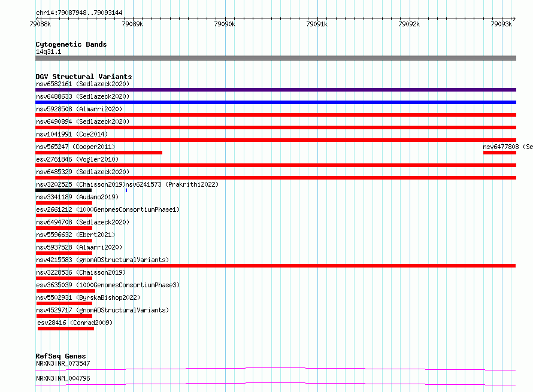533x392 pixels.
Task: Open variant esv2661212 (1000GenomesConsortiumPhase1) label
Action: pyautogui.click(x=108, y=209)
